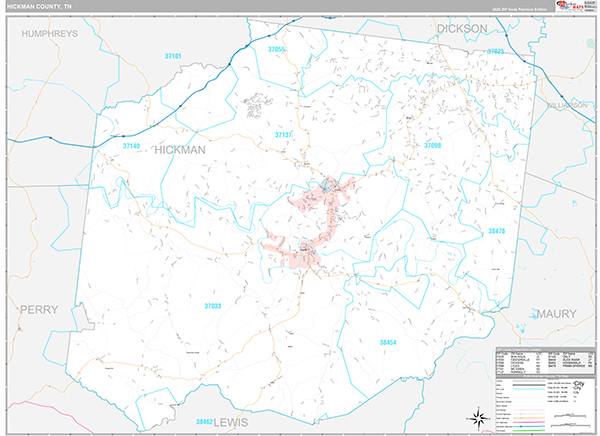Click the 2026 ZIP Code Premium Edition text
This screenshot has width=600, height=436.
click(x=519, y=9)
